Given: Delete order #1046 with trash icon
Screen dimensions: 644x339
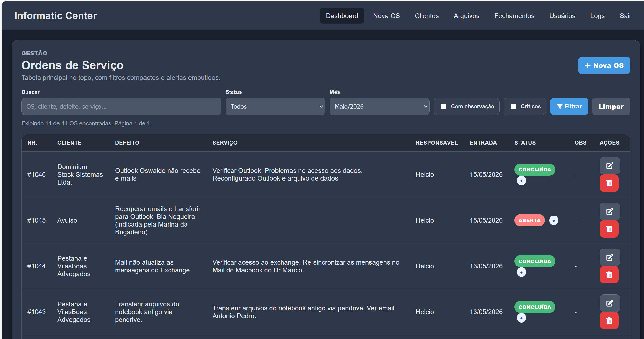Looking at the screenshot, I should click(x=609, y=183).
